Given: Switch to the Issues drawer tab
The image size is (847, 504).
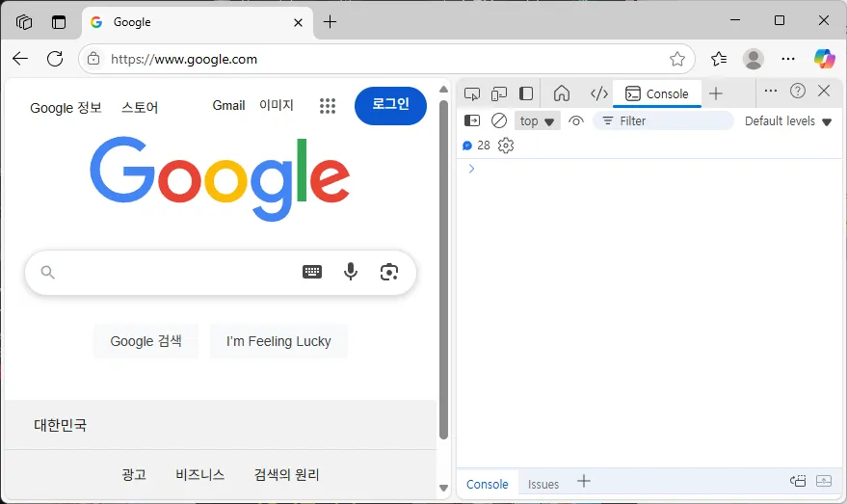Looking at the screenshot, I should 543,484.
